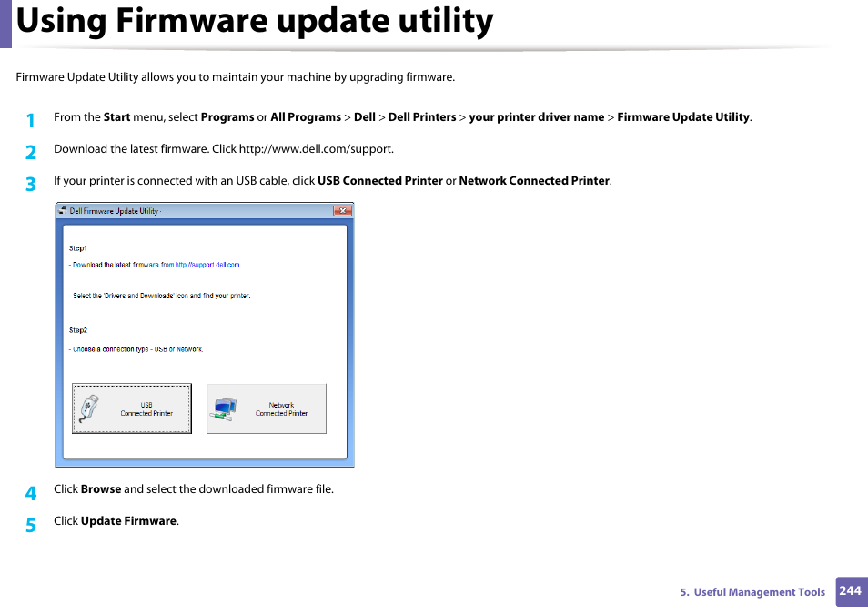This screenshot has width=868, height=614.
Task: Click 'Download the latest firmware from' text
Action: [x=122, y=265]
